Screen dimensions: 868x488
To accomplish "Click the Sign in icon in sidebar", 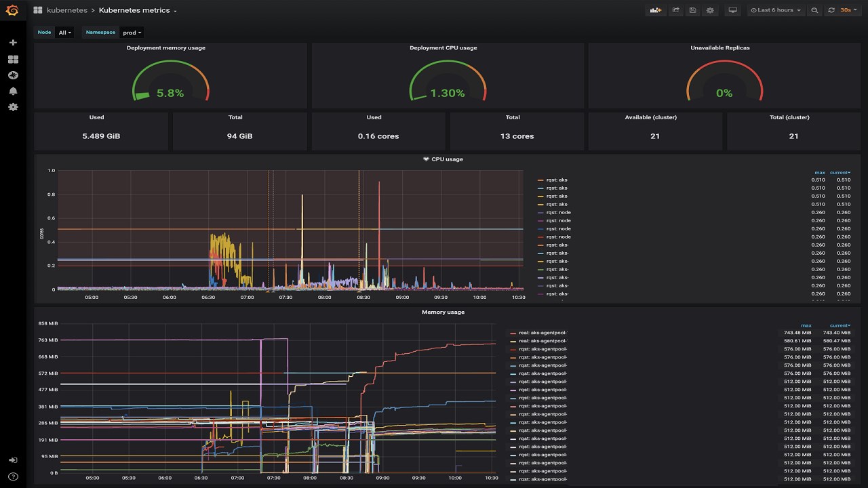I will coord(13,460).
